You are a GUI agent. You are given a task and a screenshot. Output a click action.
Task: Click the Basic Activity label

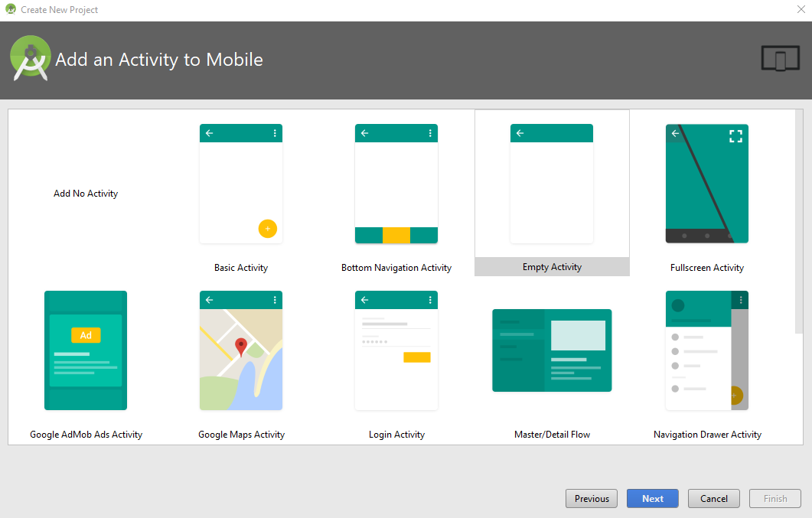click(241, 268)
